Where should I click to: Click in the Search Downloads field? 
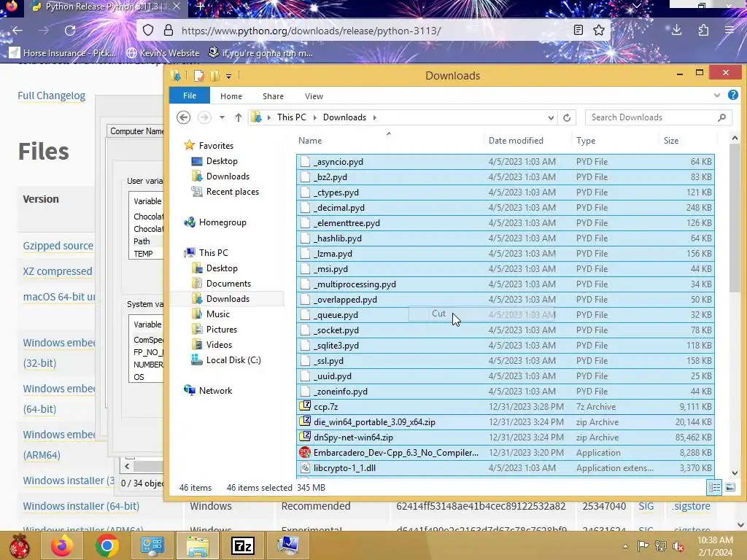[650, 117]
